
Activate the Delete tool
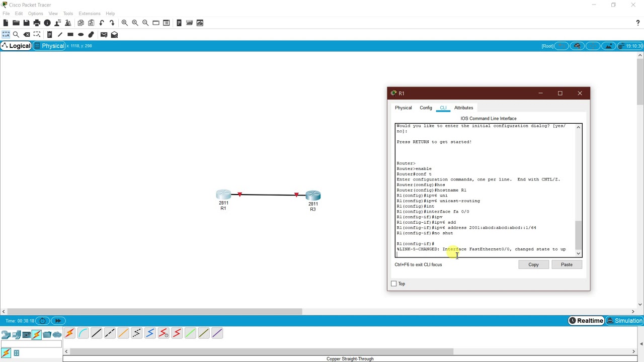(27, 34)
